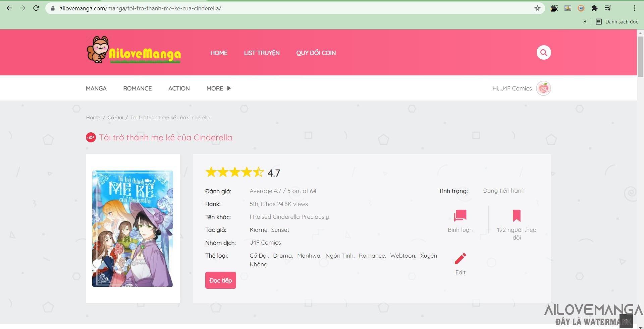Go back with the browser back arrow
Image resolution: width=644 pixels, height=329 pixels.
9,8
